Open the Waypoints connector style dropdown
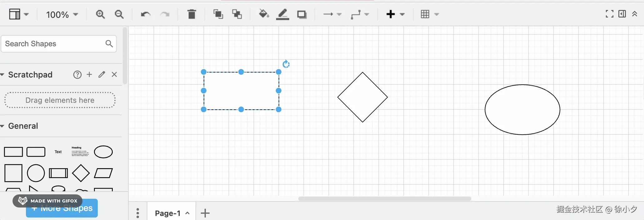The width and height of the screenshot is (644, 220). (360, 14)
